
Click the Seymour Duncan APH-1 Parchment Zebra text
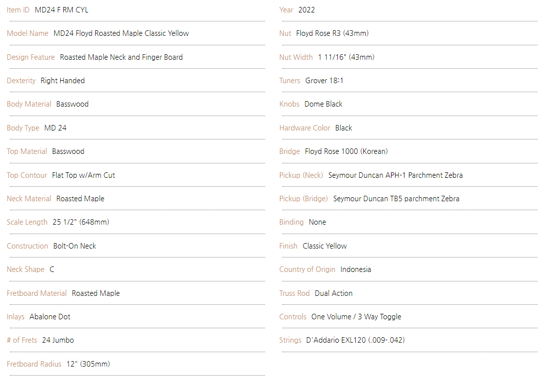tap(396, 175)
